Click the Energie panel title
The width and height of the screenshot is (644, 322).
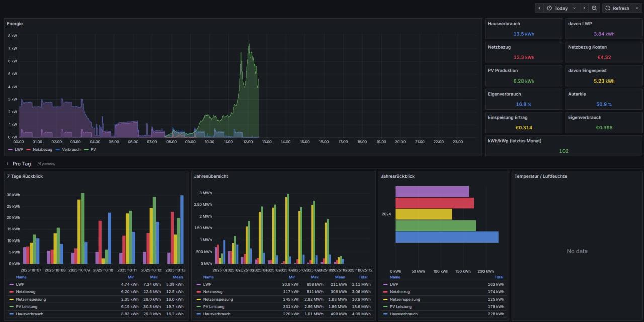[15, 24]
